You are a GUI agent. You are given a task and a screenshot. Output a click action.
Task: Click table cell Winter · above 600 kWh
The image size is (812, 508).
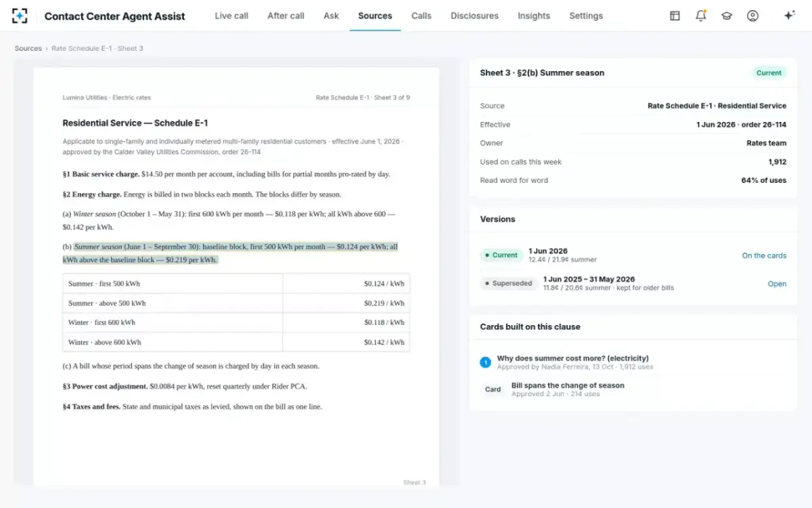[x=173, y=342]
